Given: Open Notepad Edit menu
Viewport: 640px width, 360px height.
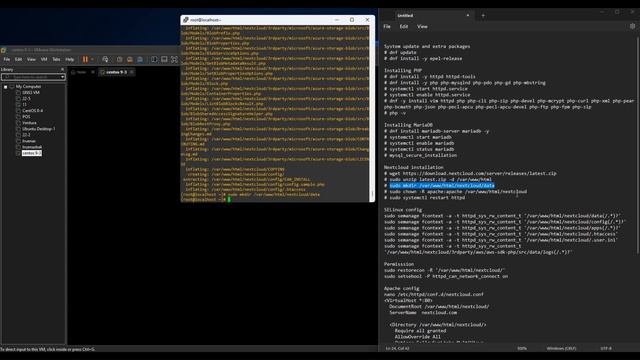Looking at the screenshot, I should (404, 27).
